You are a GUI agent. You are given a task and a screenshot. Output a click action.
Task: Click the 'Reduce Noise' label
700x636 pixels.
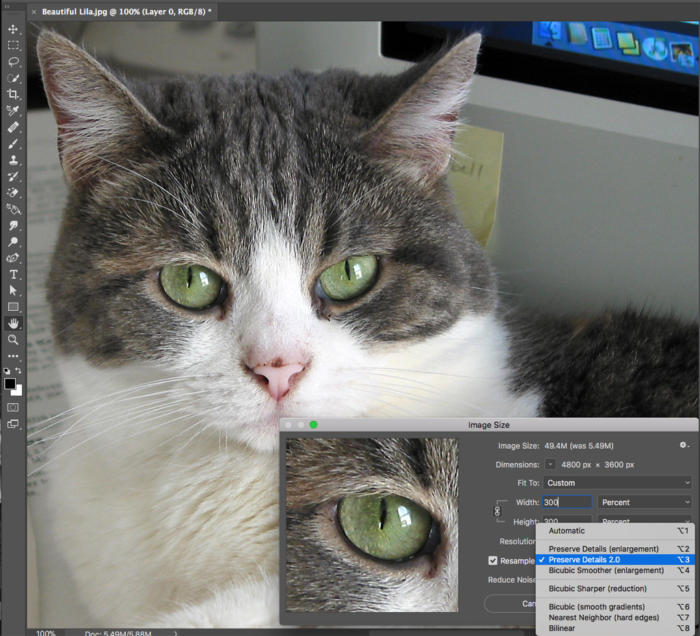tap(511, 579)
